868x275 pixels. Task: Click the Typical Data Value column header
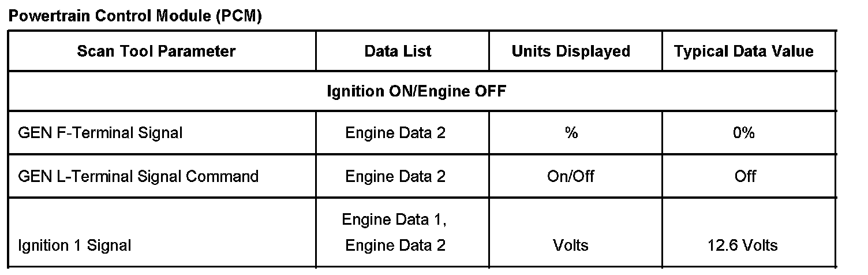(744, 51)
